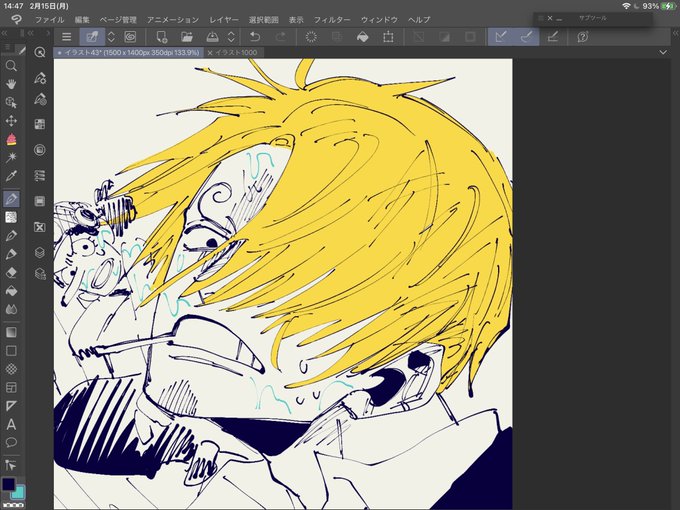Open the ウィンドウ menu
The image size is (680, 510).
click(x=379, y=20)
